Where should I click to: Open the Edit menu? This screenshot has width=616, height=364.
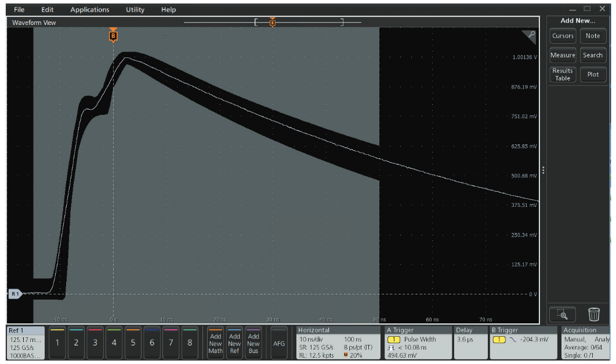[47, 9]
